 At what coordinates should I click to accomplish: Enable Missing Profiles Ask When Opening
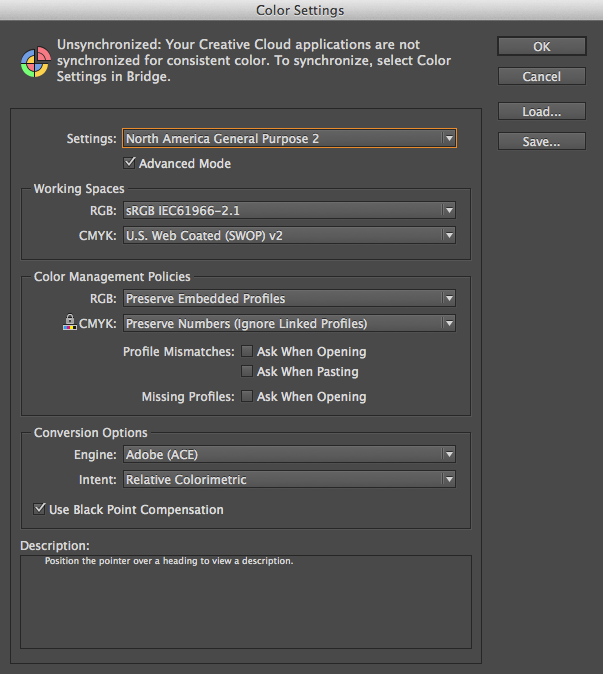pos(247,396)
